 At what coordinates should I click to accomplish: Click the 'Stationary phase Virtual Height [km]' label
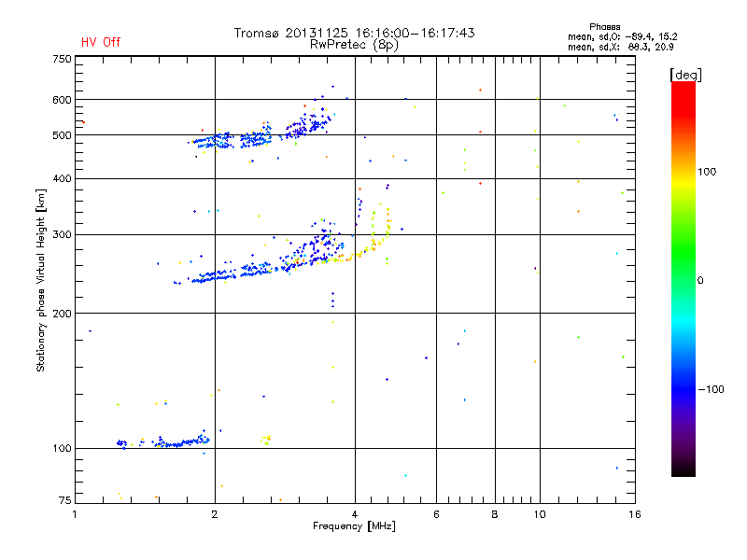(x=41, y=281)
